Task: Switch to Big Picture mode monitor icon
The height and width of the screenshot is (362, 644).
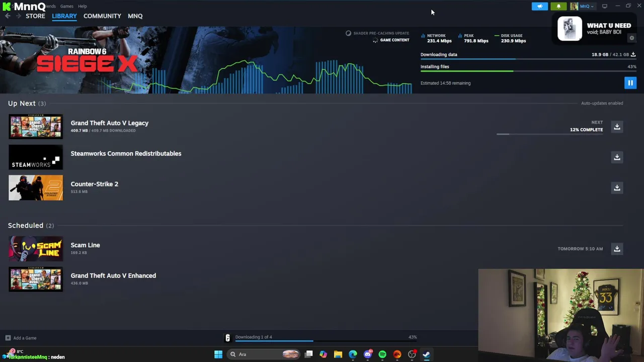Action: (605, 6)
